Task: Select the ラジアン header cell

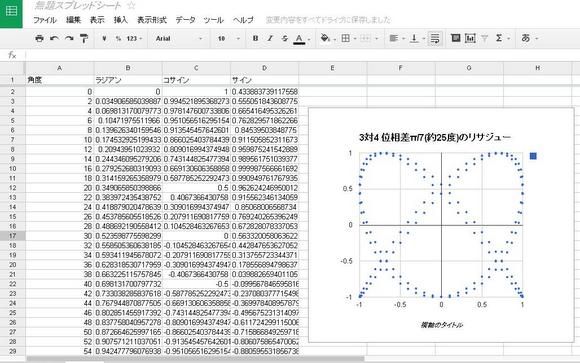Action: 128,80
